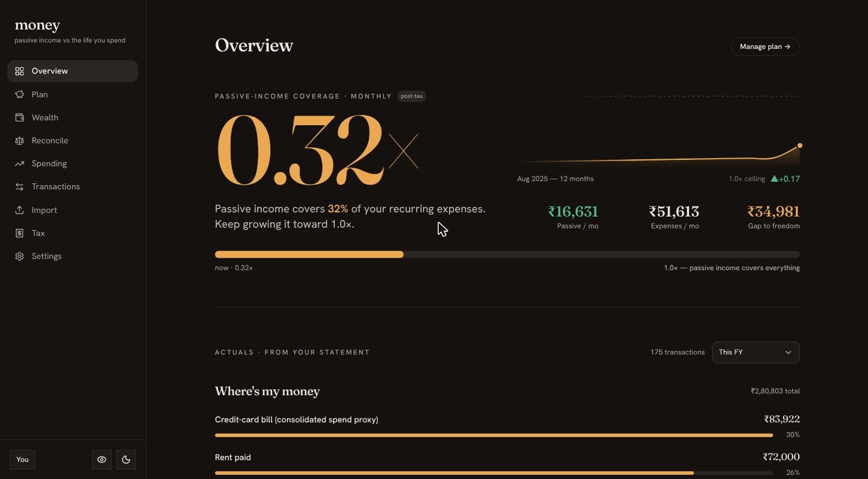The image size is (868, 479).
Task: Open the Tax section
Action: click(x=73, y=233)
